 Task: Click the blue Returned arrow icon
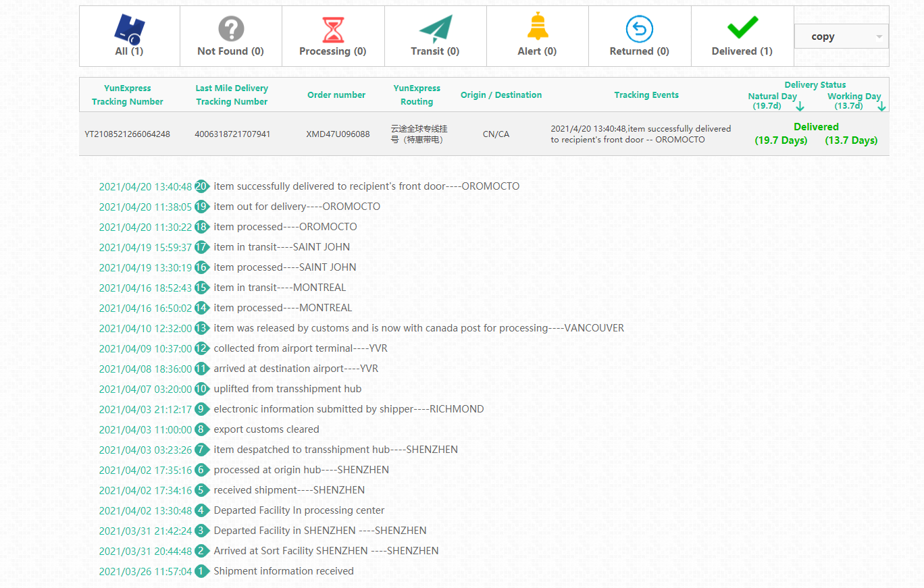tap(639, 30)
